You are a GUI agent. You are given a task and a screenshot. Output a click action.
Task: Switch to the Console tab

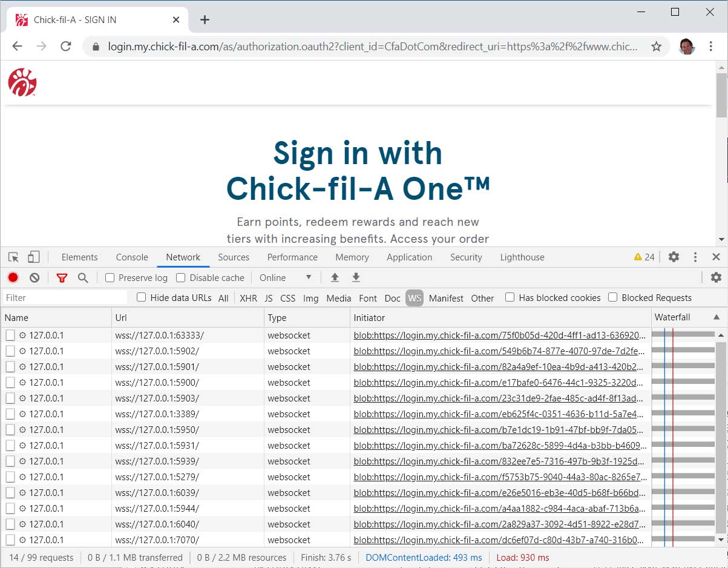click(x=132, y=257)
